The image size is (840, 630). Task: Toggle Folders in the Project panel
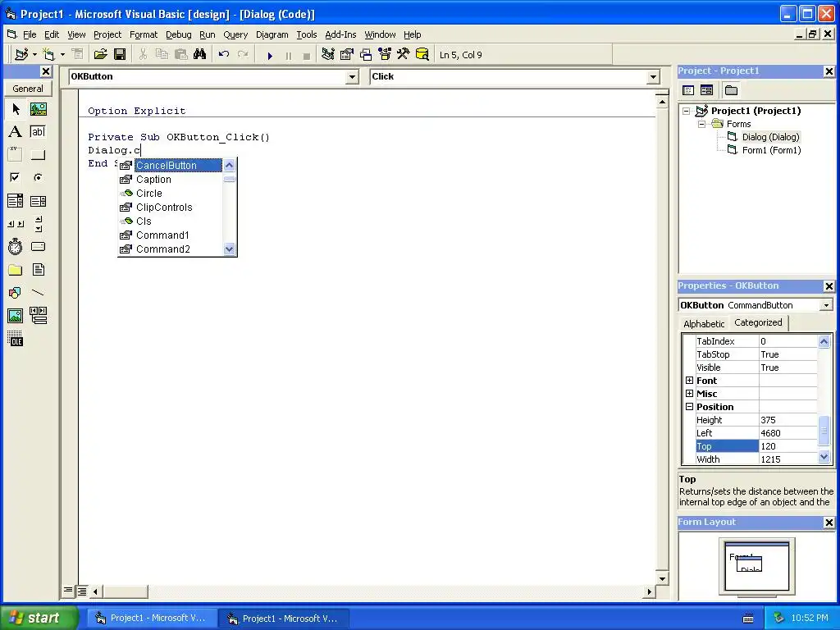(731, 90)
